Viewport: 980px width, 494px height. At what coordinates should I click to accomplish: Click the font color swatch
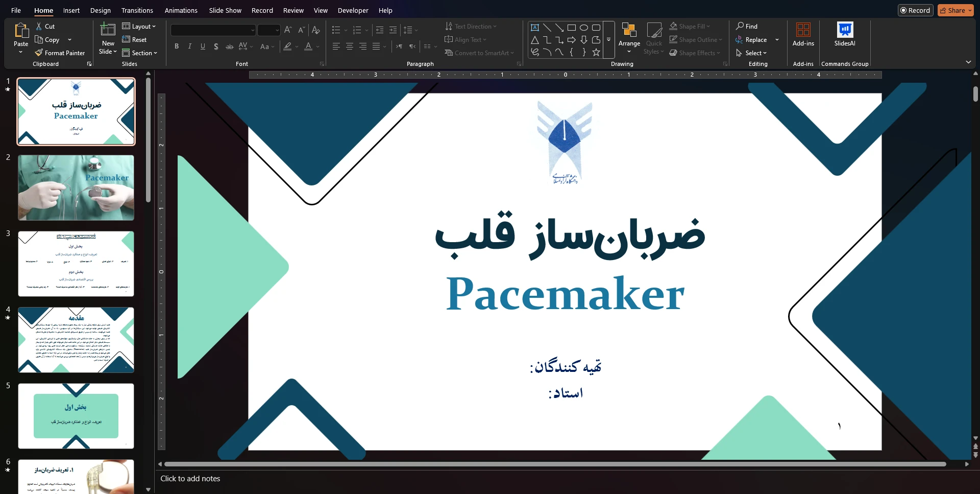pyautogui.click(x=308, y=46)
